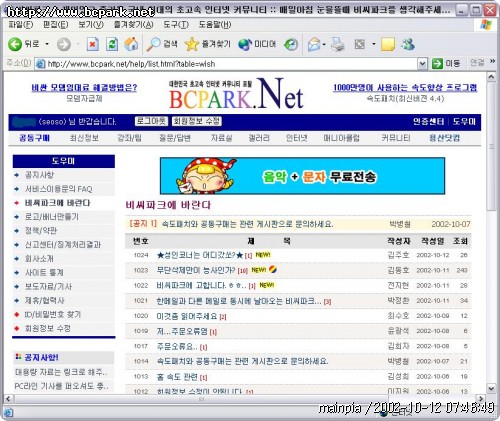Select ID/비밀번호 찾기 in the sidebar
Screen dimensions: 500x421
53,314
